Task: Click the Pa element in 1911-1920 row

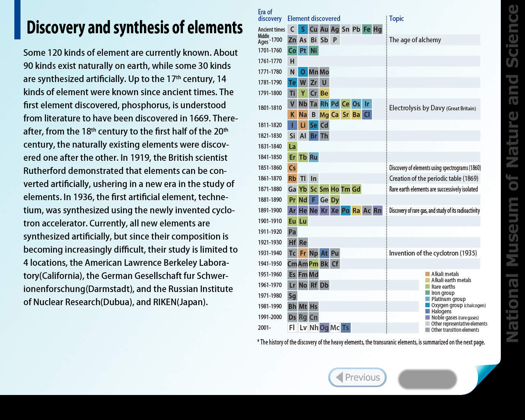Action: click(x=292, y=232)
